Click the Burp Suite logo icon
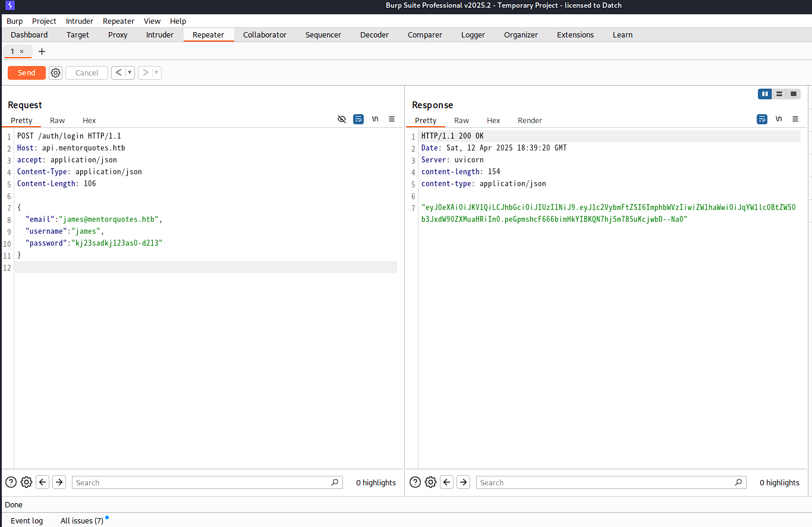 click(x=10, y=5)
